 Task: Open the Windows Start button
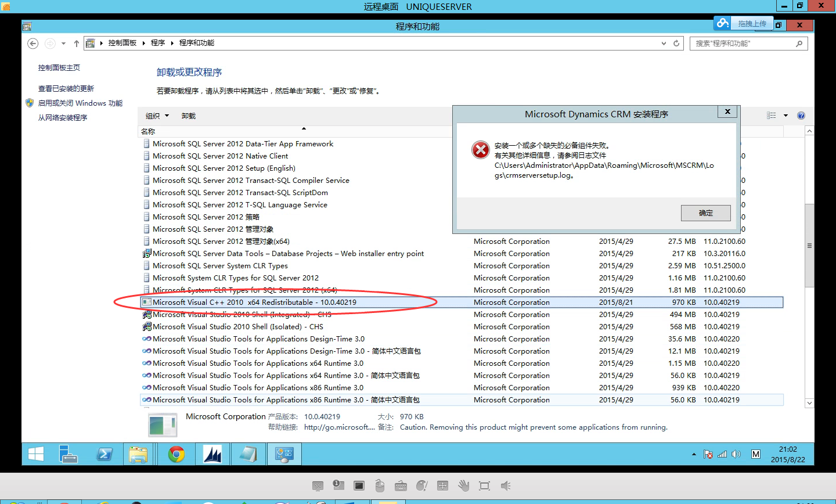[36, 454]
